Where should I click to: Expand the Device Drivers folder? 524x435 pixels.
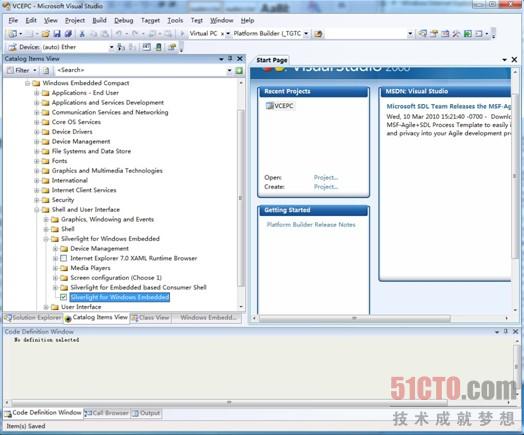[37, 132]
